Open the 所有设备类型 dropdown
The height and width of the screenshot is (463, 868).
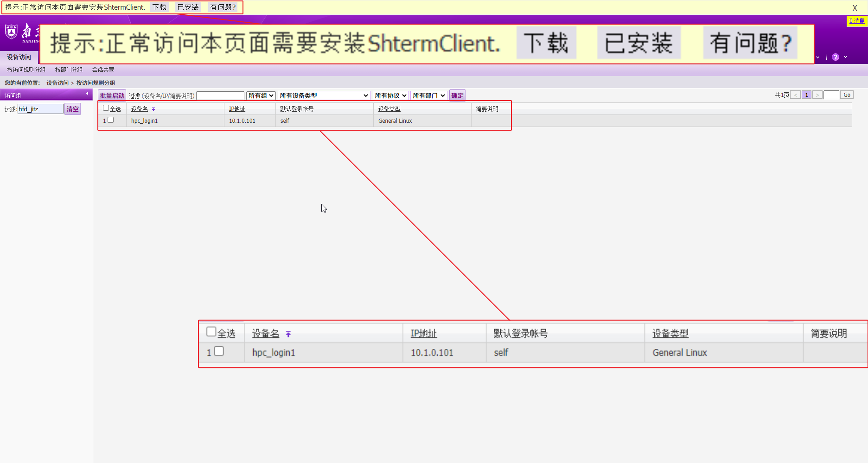pos(324,95)
